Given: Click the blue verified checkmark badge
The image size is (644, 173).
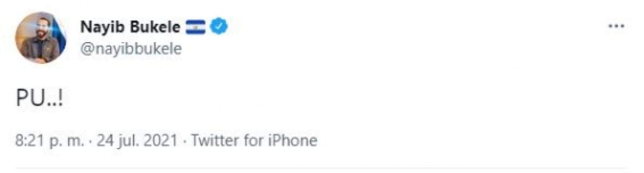Looking at the screenshot, I should 219,26.
